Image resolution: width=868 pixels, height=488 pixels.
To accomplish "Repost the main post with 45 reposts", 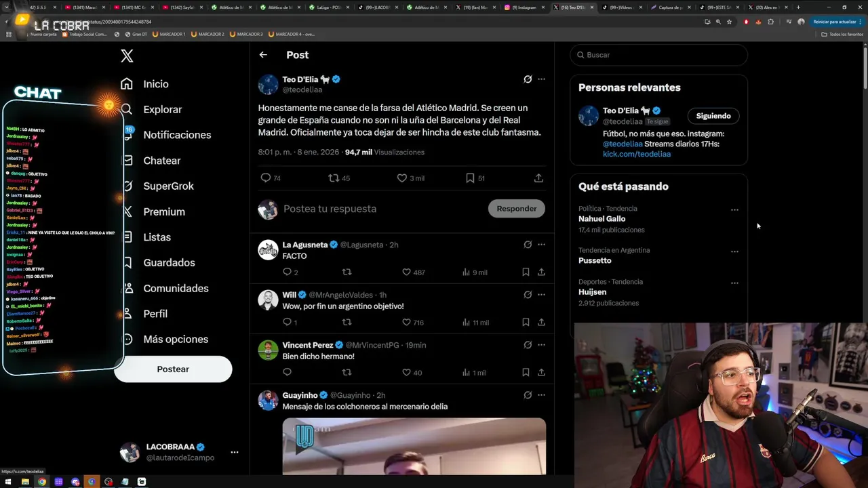I will 339,178.
